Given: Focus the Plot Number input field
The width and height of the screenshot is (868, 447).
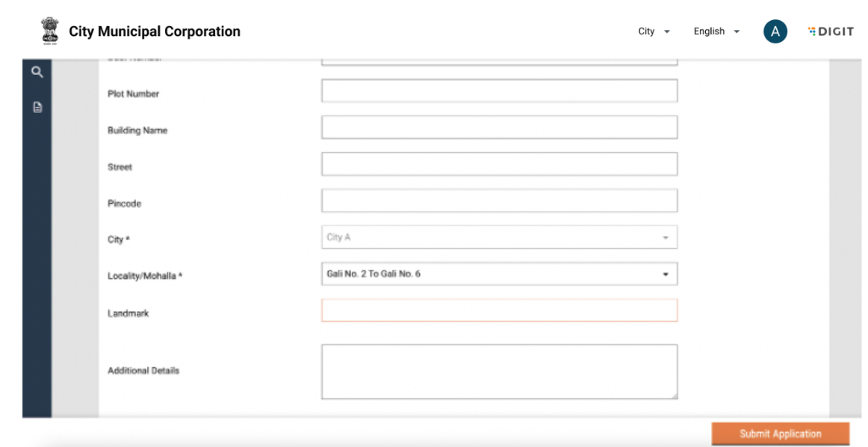Looking at the screenshot, I should tap(499, 91).
